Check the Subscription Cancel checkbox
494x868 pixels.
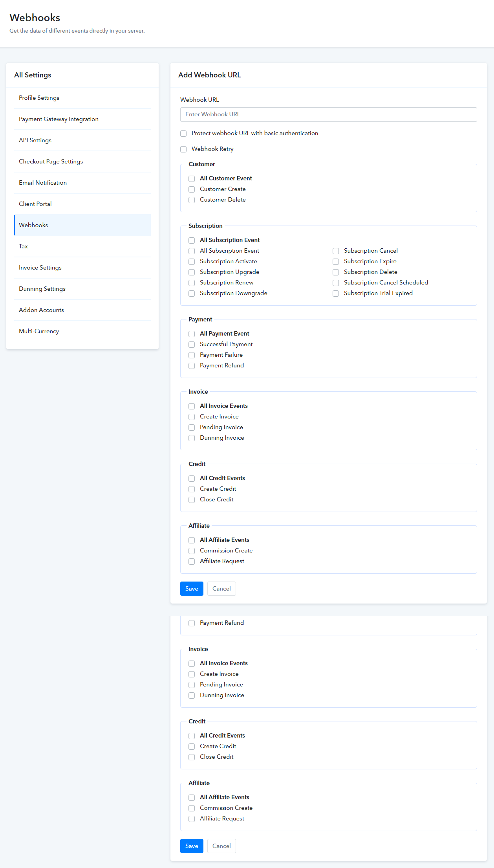pyautogui.click(x=336, y=251)
